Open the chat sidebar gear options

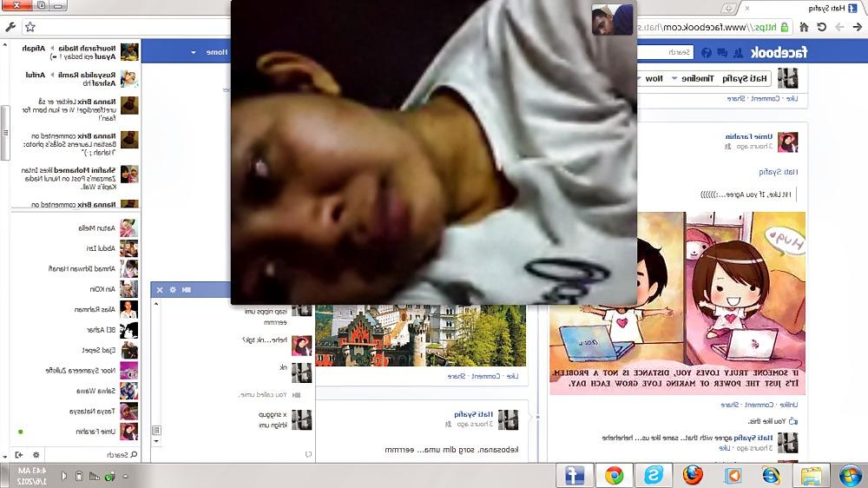click(x=36, y=455)
